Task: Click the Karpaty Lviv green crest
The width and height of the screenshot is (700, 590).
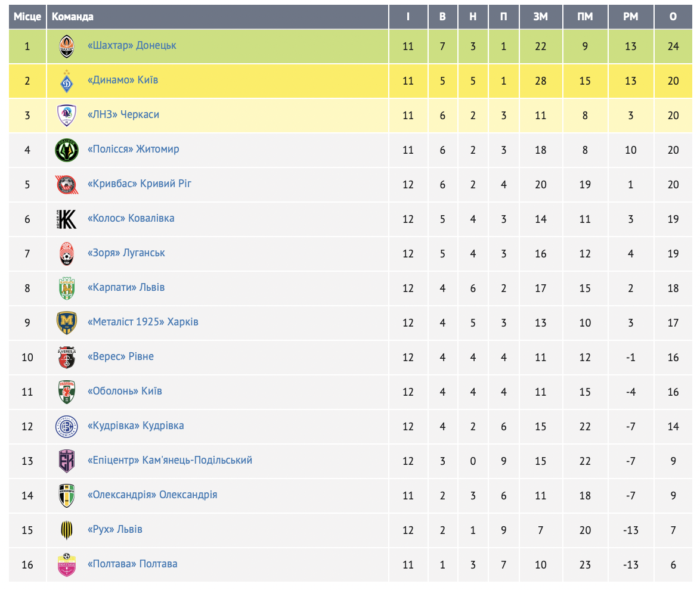Action: click(66, 288)
